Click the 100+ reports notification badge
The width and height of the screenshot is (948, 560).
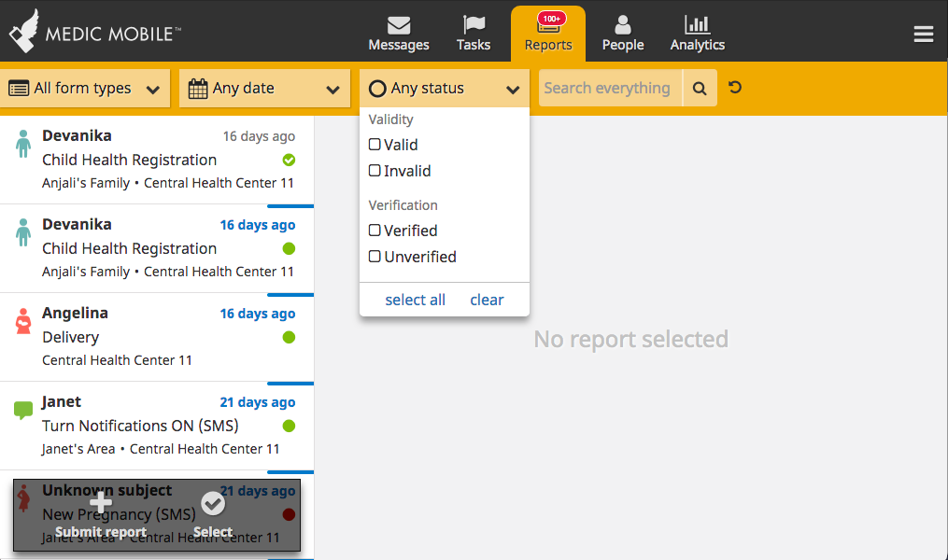[551, 19]
